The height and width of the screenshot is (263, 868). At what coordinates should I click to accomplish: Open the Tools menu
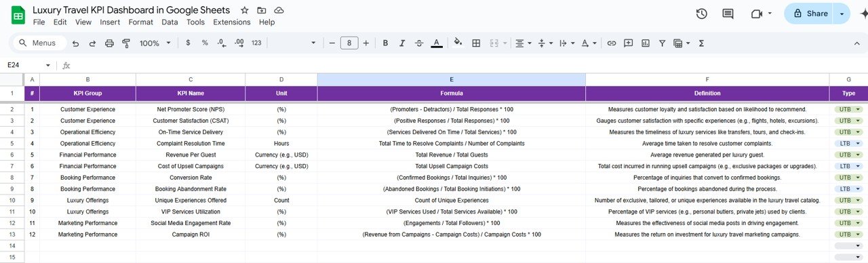[195, 22]
